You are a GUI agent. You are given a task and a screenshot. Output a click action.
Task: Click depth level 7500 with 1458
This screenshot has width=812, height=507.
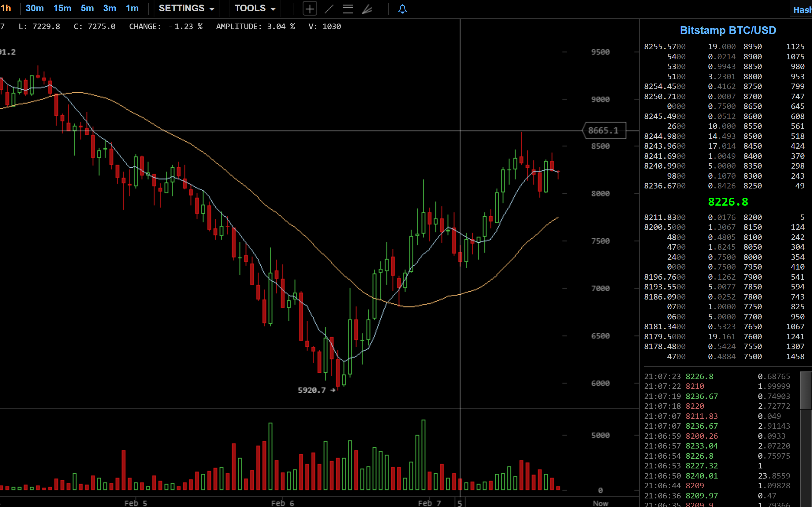tap(774, 356)
